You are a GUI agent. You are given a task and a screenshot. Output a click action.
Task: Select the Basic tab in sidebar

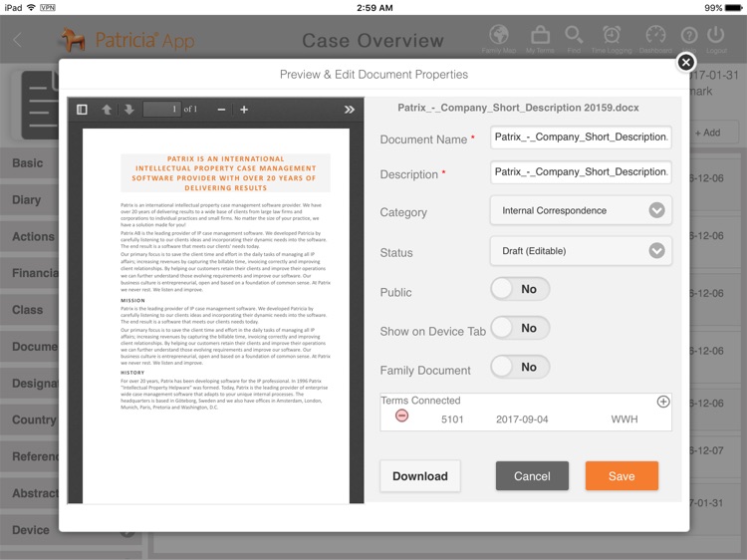28,163
